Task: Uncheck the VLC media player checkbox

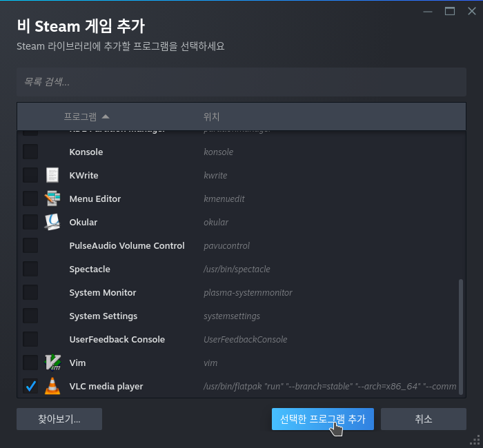Action: point(30,386)
